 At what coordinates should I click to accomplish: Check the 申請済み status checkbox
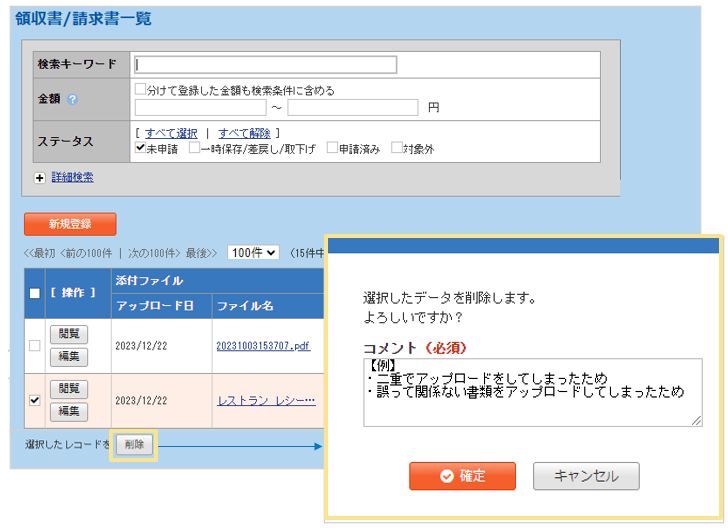point(332,148)
